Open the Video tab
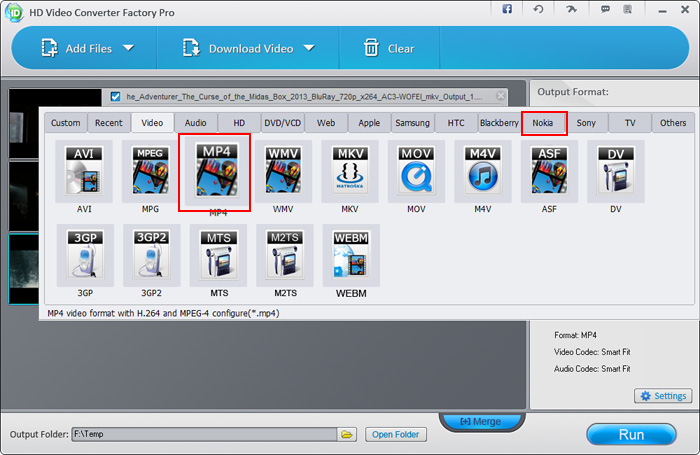This screenshot has height=455, width=700. point(152,123)
